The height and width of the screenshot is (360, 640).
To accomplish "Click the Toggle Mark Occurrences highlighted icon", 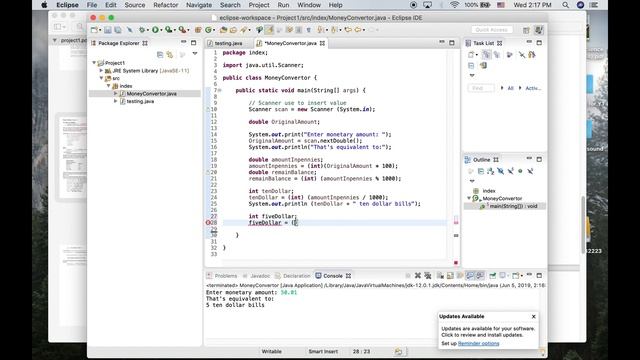I will tap(269, 30).
